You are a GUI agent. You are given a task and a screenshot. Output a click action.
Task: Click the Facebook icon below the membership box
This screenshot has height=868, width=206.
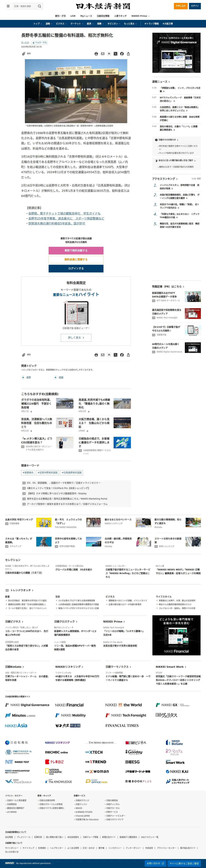122,355
